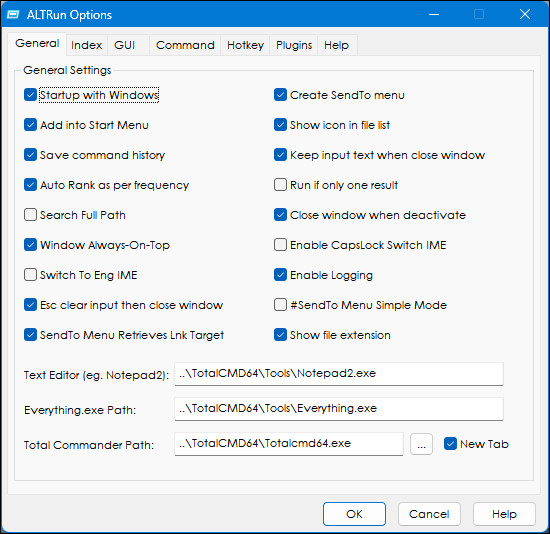Viewport: 550px width, 534px height.
Task: Uncheck the New Tab option
Action: [x=450, y=443]
